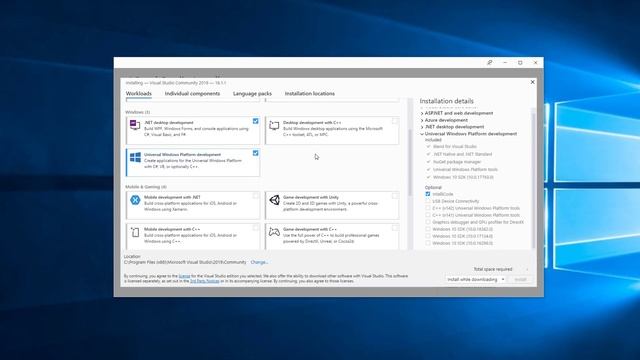Click the Desktop development with C++ icon
This screenshot has width=640, height=360.
coord(274,125)
